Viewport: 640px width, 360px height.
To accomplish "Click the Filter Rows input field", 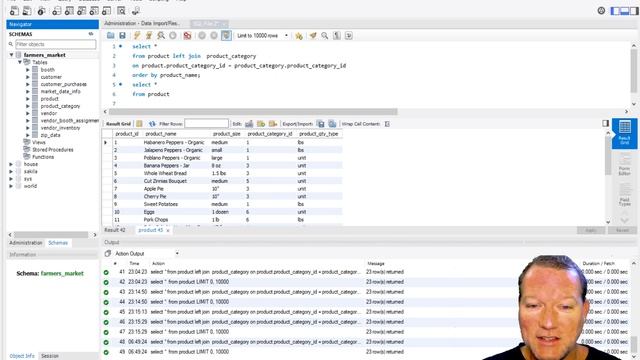I will coord(207,124).
